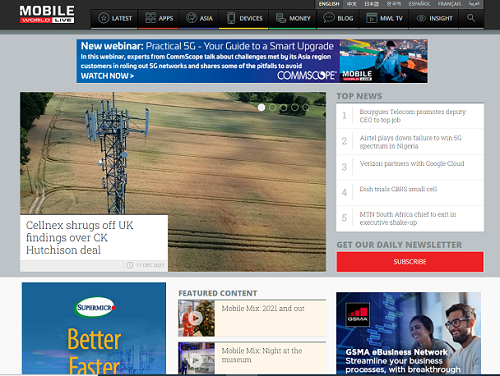This screenshot has height=376, width=500.
Task: Open Cellnex shrugs off UK findings headline
Action: click(x=79, y=238)
